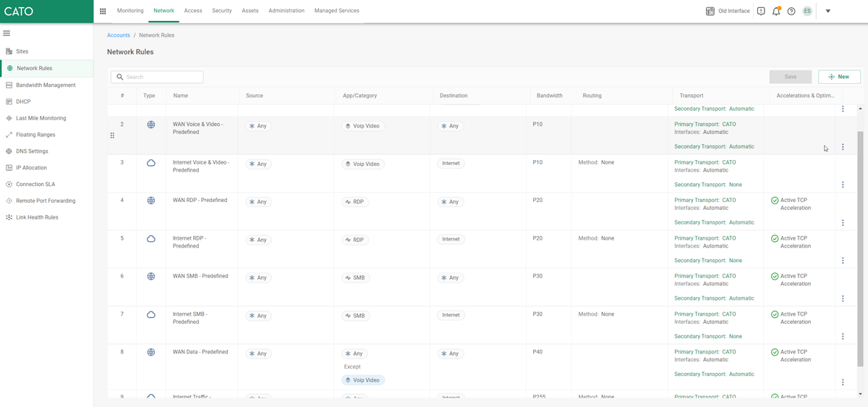This screenshot has height=407, width=868.
Task: Click the Save button
Action: (x=791, y=77)
